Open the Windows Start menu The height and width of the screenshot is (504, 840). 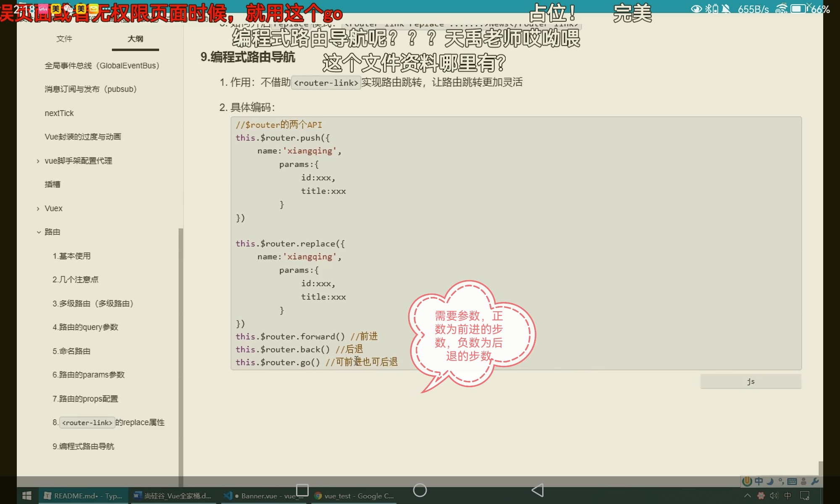26,496
